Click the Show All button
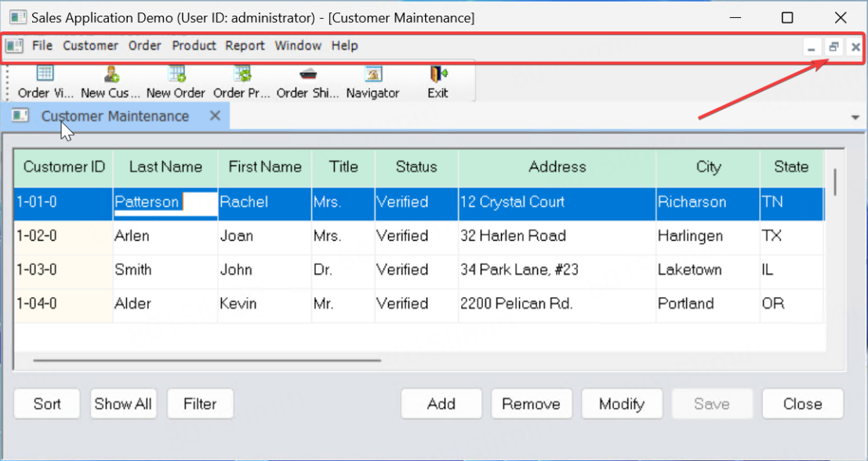868x461 pixels. click(123, 404)
